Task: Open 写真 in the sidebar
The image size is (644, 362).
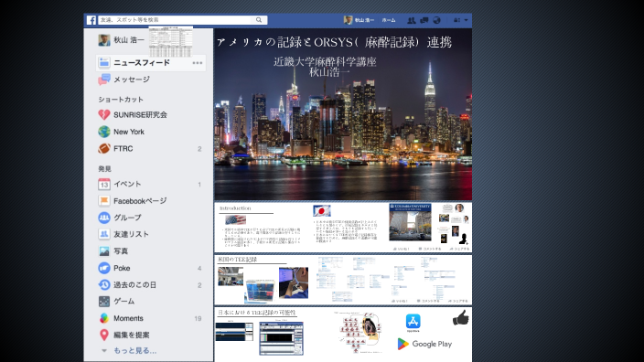Action: tap(121, 250)
